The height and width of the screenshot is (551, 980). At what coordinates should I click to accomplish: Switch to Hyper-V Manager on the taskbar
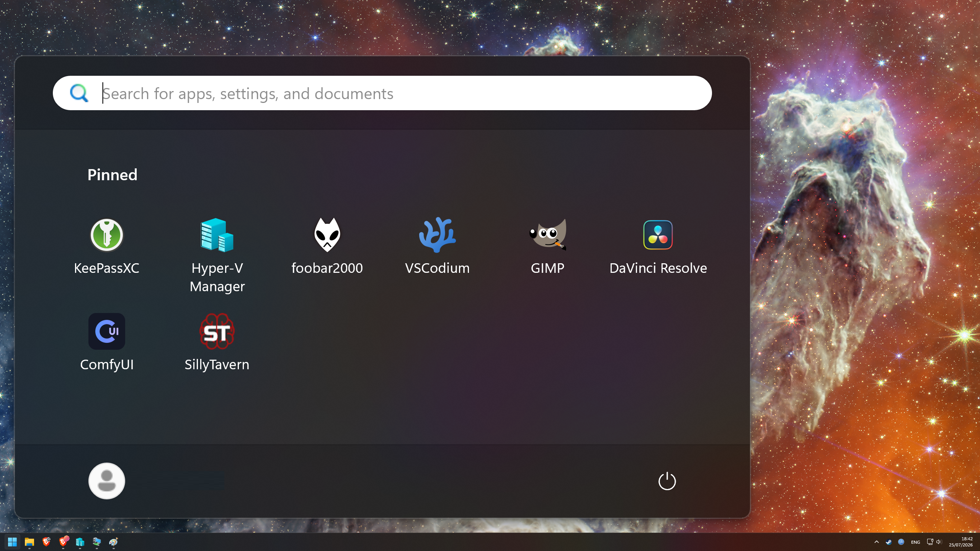pyautogui.click(x=80, y=542)
